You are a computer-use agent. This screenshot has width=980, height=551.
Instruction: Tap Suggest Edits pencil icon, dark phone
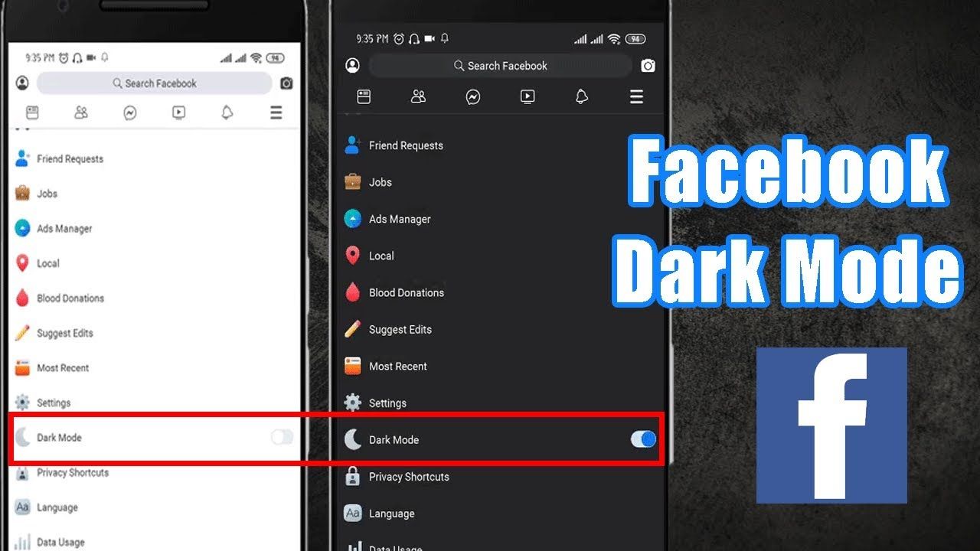pos(352,329)
